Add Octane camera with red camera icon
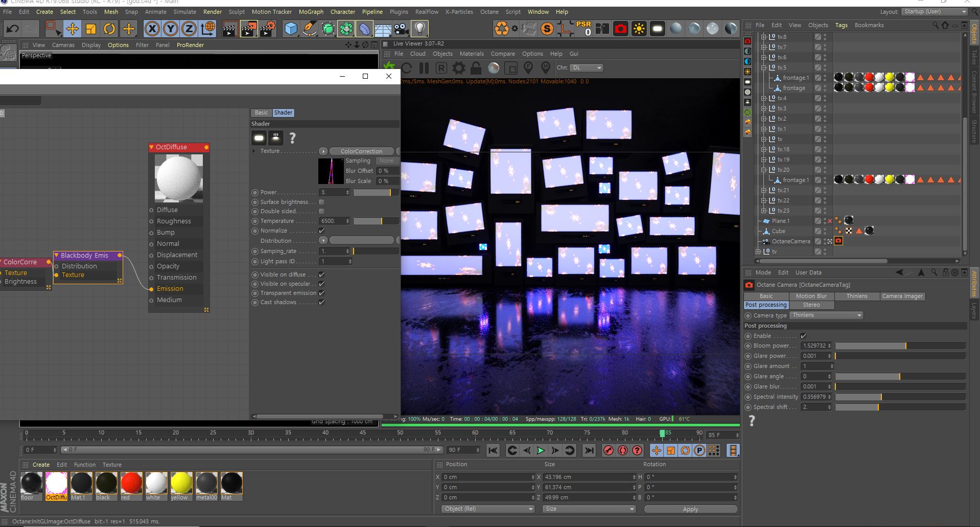The image size is (980, 527). [620, 29]
